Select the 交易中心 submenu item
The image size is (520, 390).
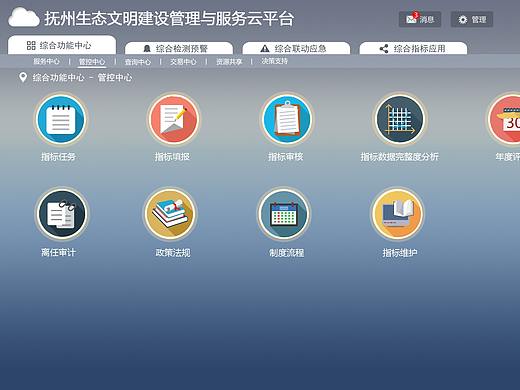[x=183, y=62]
